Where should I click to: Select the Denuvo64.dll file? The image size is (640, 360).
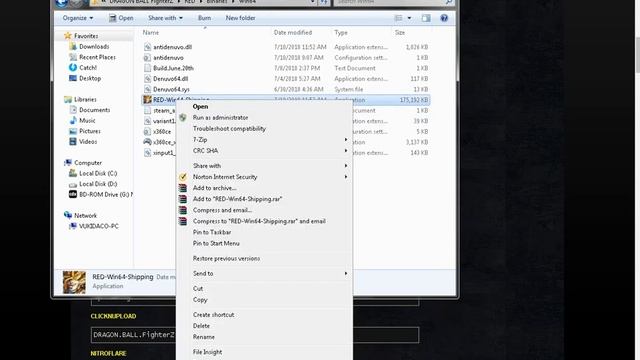coord(170,79)
